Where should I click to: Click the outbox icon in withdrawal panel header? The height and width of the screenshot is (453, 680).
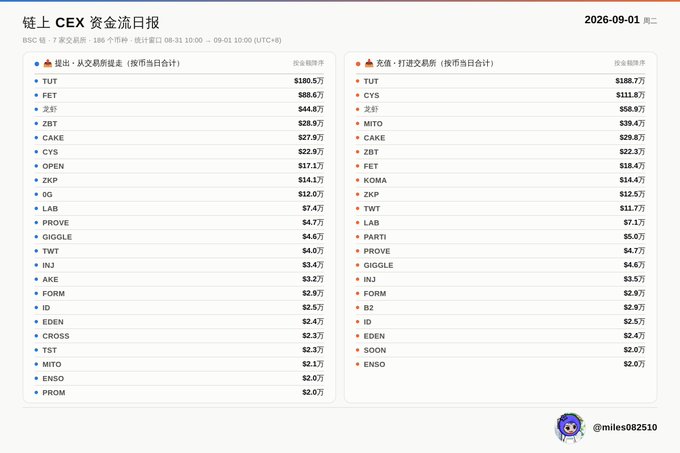[x=47, y=63]
